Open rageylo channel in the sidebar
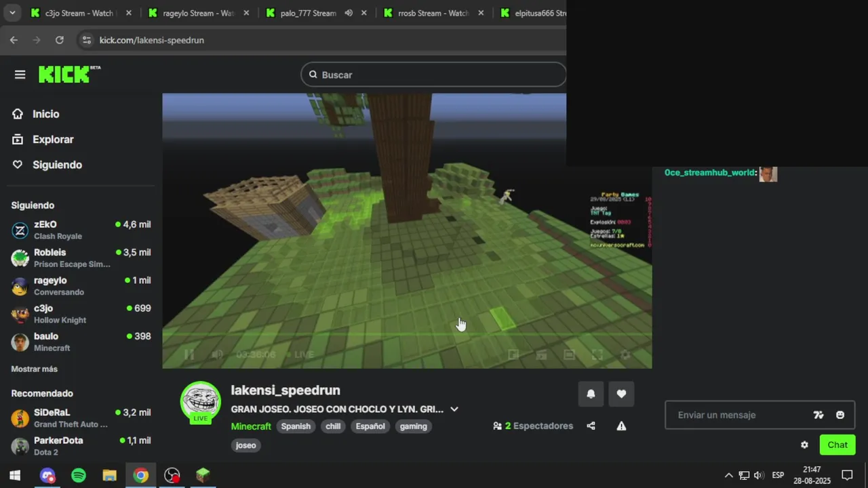 pos(81,285)
